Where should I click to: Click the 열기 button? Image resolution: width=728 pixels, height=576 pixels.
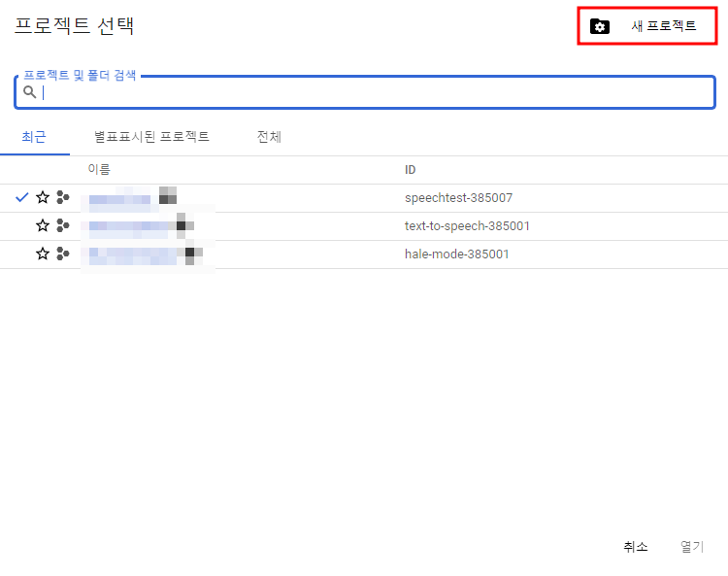[x=692, y=547]
